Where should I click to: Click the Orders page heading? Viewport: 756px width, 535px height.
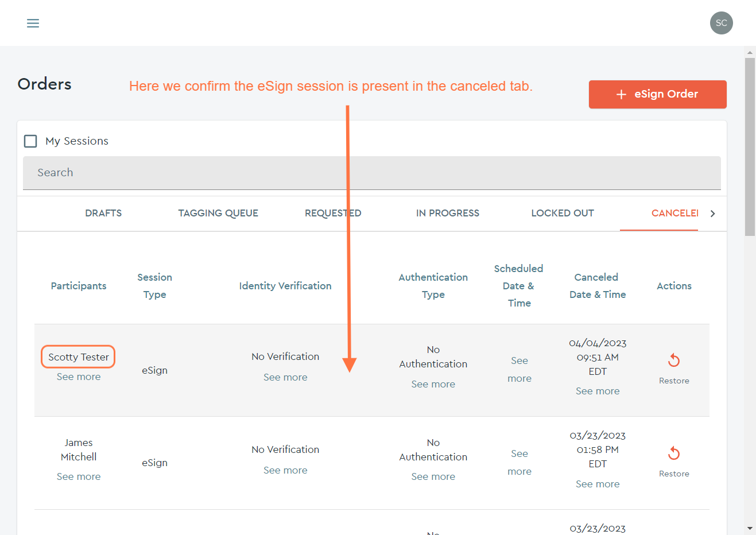45,84
